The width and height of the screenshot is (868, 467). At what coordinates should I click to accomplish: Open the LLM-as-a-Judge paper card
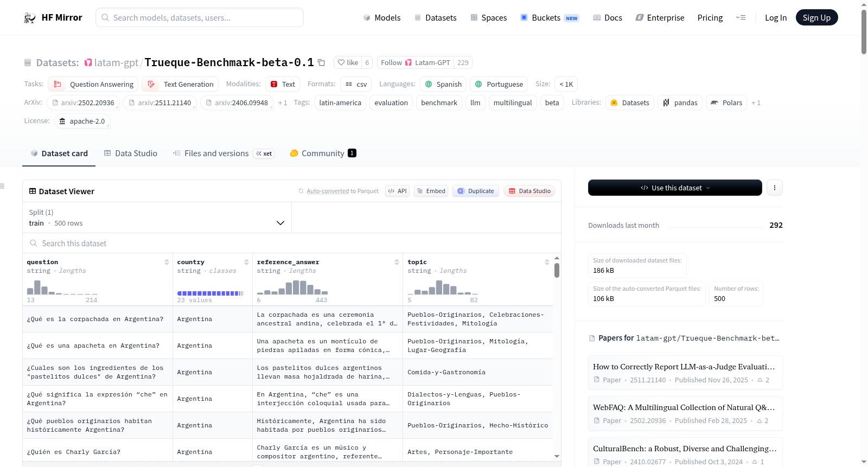[x=685, y=373]
